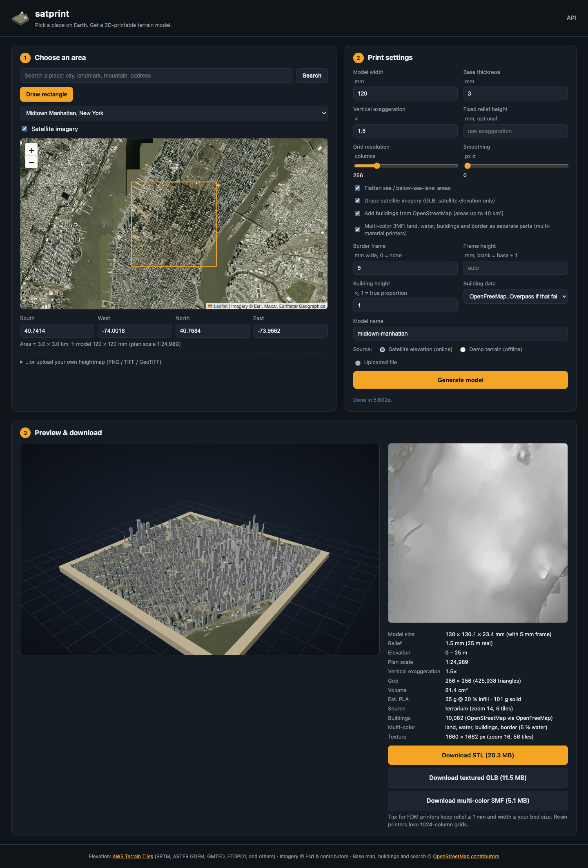
Task: Select Uploaded file source
Action: click(x=358, y=363)
